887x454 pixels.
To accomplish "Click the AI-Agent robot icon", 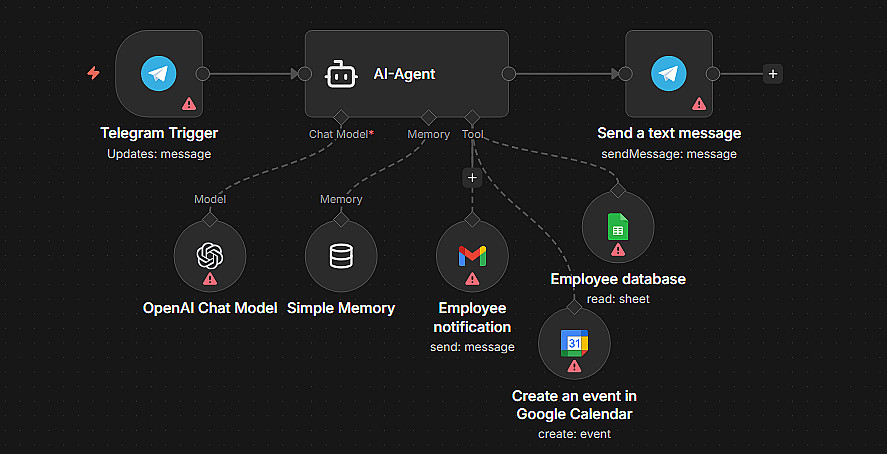I will tap(341, 74).
